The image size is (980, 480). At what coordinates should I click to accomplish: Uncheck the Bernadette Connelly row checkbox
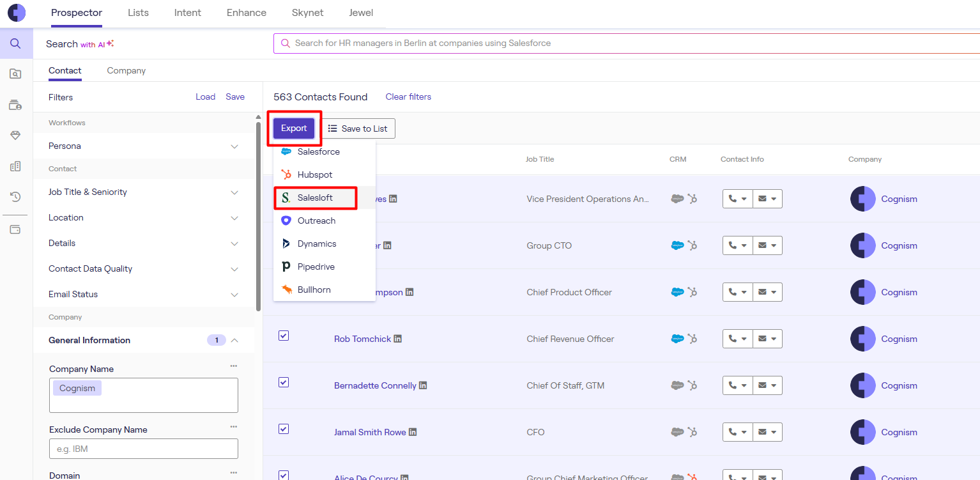284,382
